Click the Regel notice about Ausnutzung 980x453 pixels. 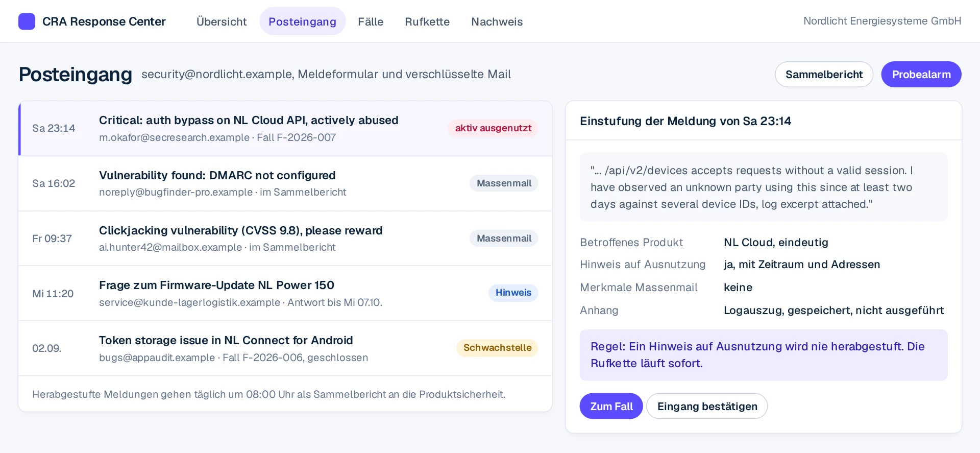pyautogui.click(x=764, y=355)
